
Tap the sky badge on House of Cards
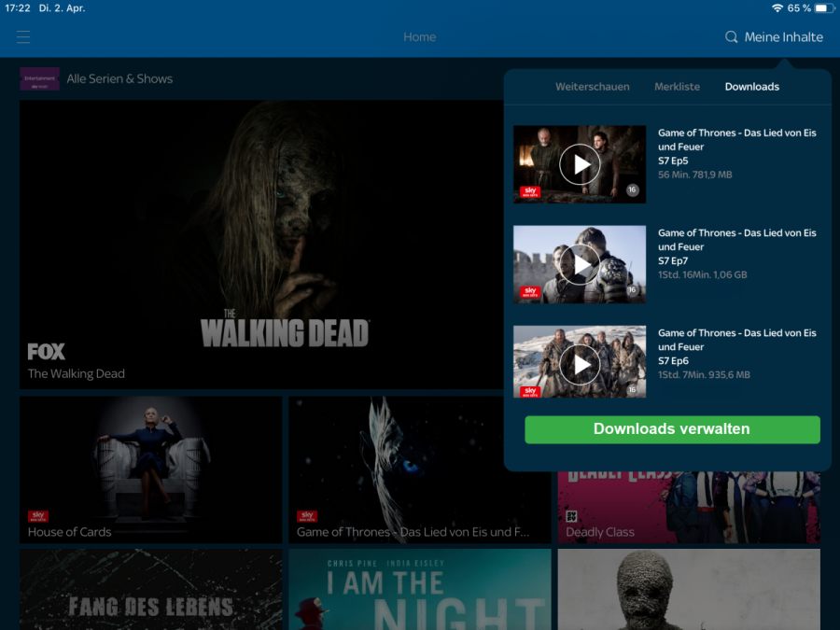[x=38, y=516]
